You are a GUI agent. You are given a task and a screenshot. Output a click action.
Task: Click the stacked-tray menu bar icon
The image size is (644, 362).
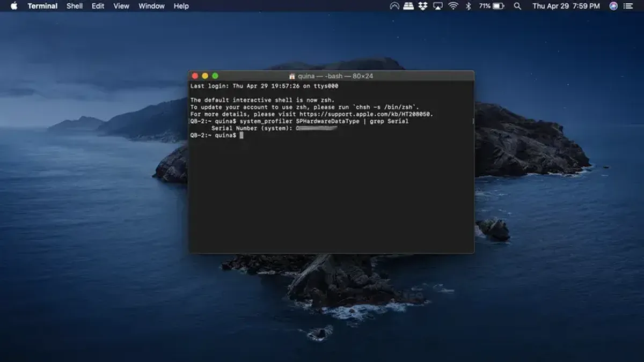click(409, 6)
